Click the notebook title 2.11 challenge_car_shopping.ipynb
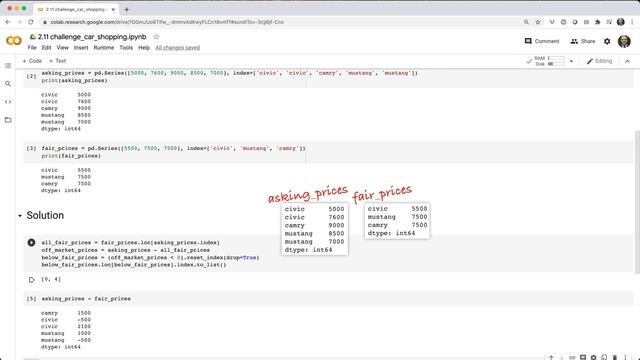Screen dimensions: 640x360 (92, 37)
